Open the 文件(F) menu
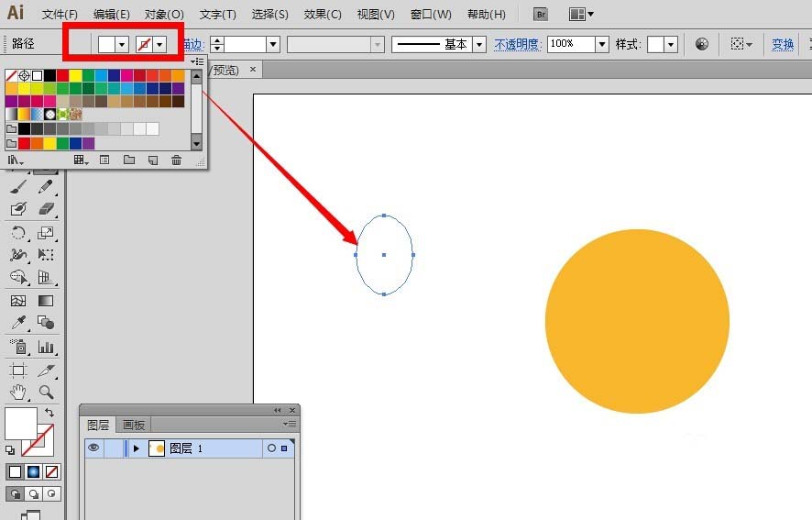The image size is (812, 520). pos(60,15)
